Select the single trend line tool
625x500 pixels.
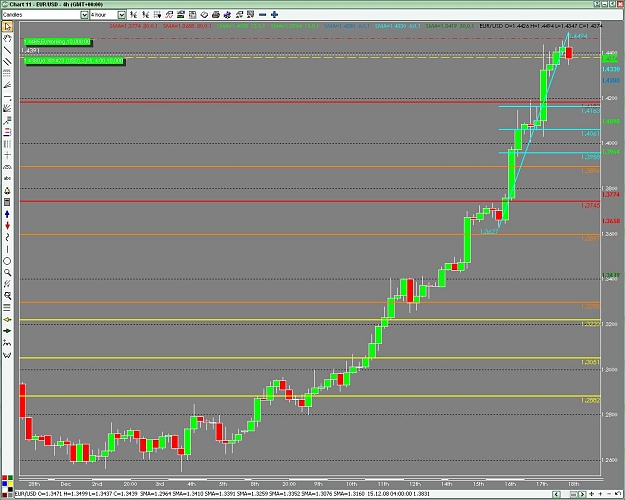pyautogui.click(x=7, y=50)
